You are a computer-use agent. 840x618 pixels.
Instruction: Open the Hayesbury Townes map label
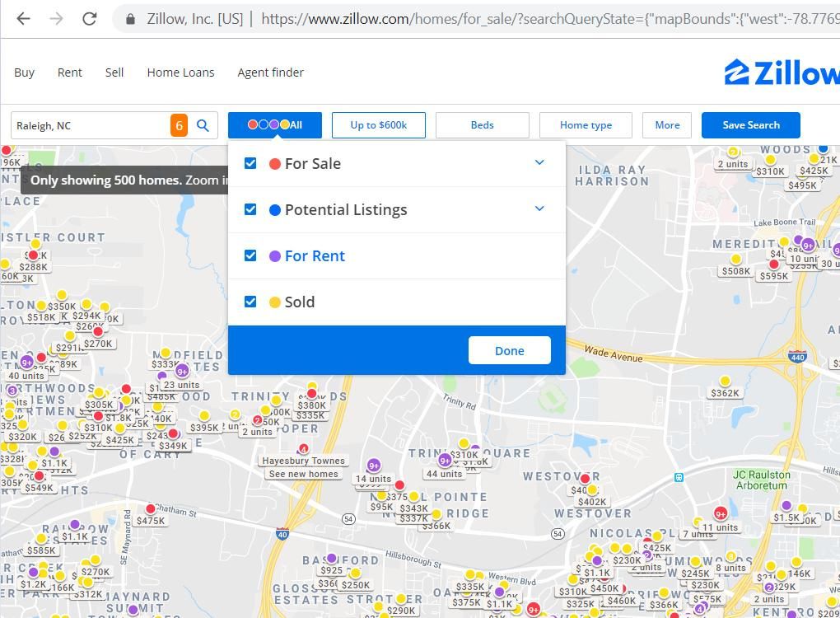tap(304, 461)
